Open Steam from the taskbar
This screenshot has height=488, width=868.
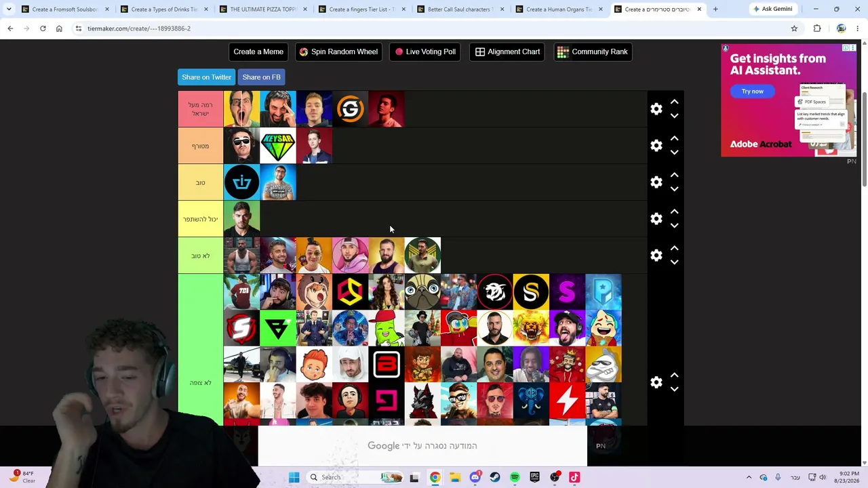coord(494,477)
